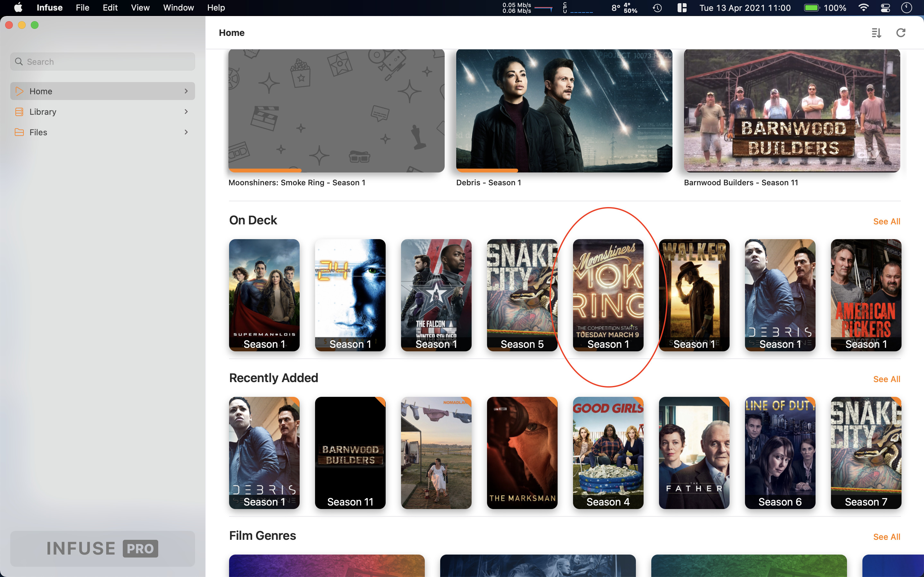Click See All for On Deck
Viewport: 924px width, 577px height.
886,222
